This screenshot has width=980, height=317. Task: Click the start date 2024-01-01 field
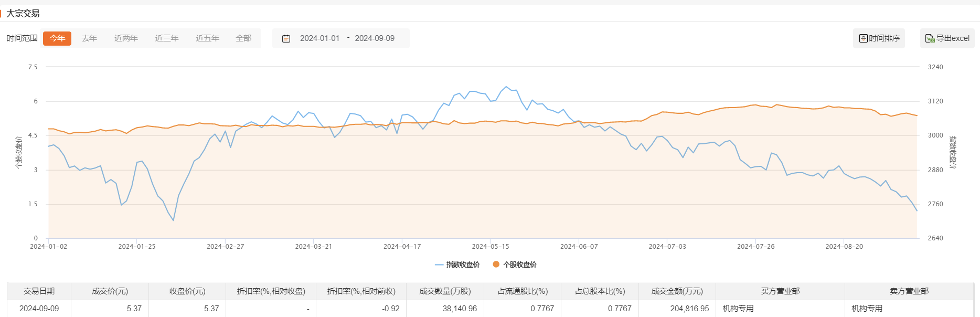pos(319,38)
